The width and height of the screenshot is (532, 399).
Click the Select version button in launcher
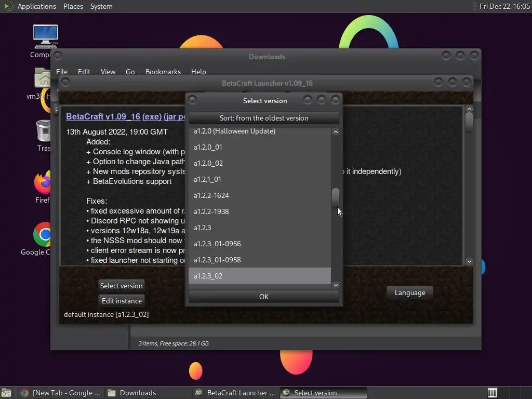(121, 286)
